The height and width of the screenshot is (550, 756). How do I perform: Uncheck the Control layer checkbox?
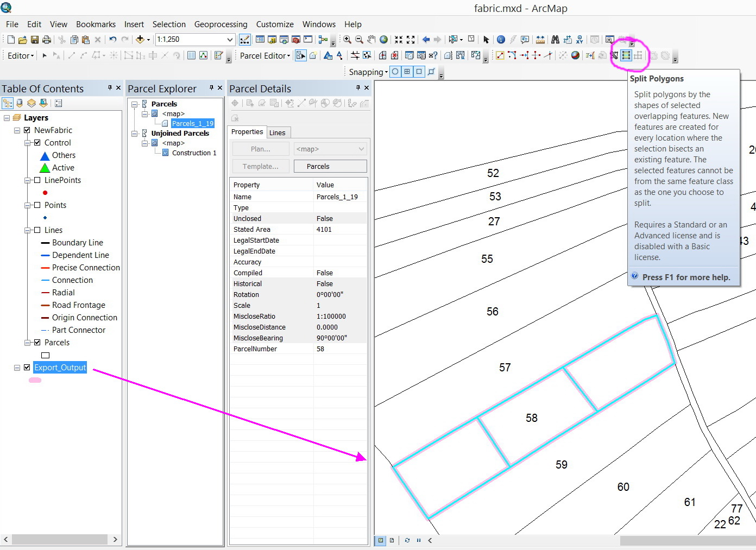click(37, 143)
